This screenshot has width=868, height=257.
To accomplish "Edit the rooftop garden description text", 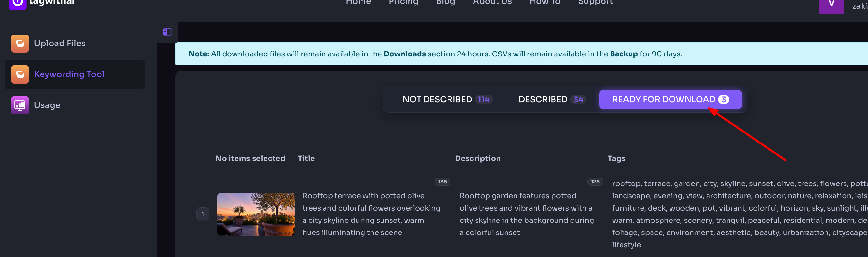I will click(x=526, y=214).
